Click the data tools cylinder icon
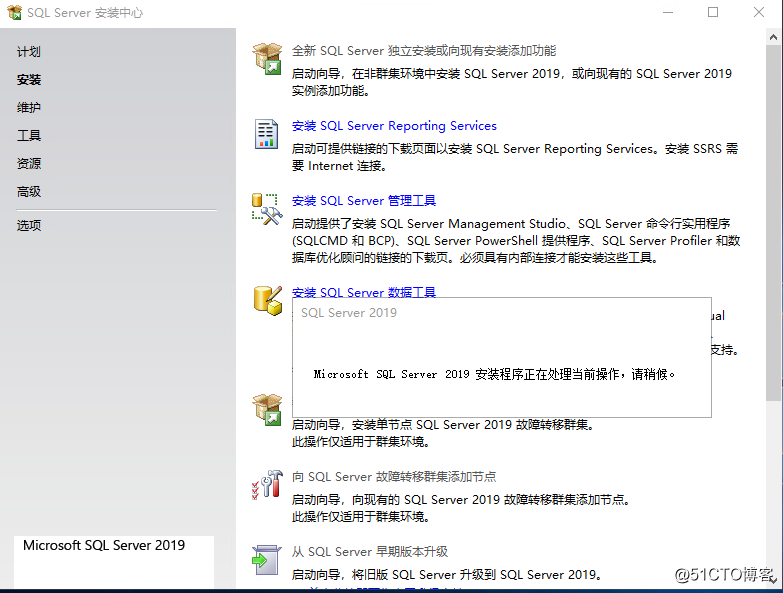Screen dimensions: 783x593 click(268, 301)
